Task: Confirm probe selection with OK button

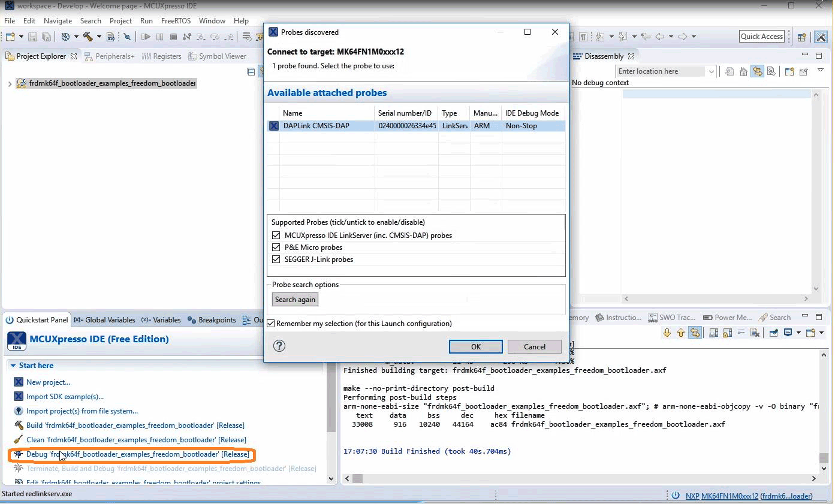Action: pyautogui.click(x=475, y=346)
